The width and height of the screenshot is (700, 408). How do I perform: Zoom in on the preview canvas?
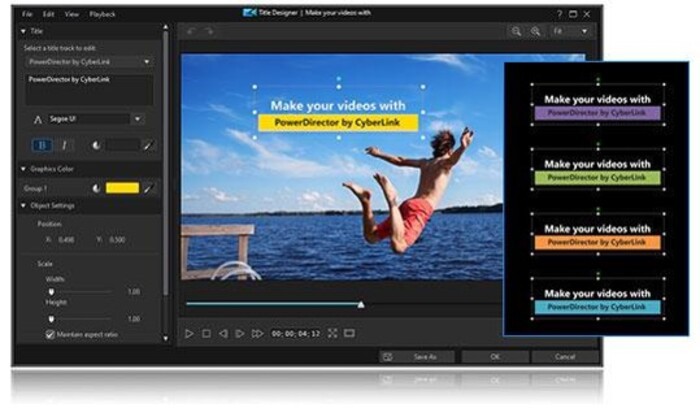[x=535, y=32]
